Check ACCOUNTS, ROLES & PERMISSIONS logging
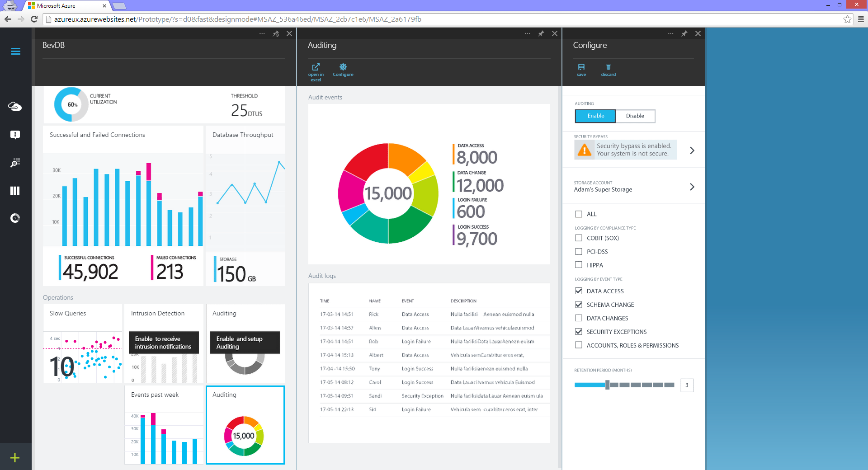This screenshot has height=470, width=868. coord(579,345)
